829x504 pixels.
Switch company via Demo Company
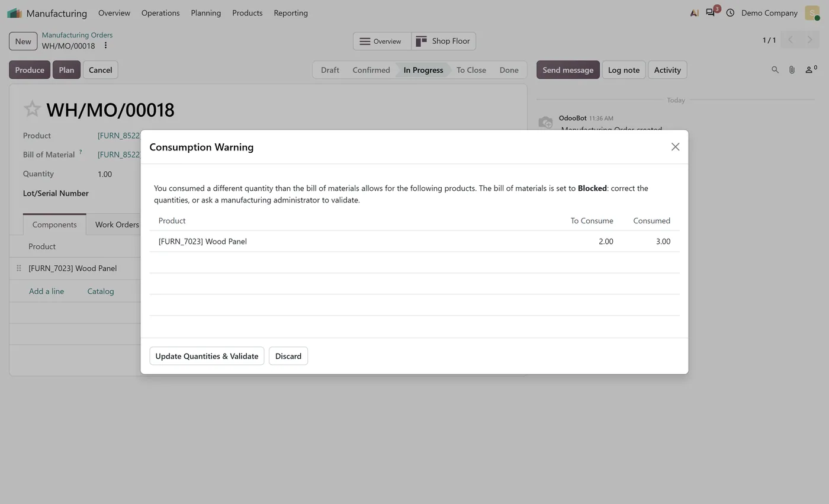(769, 13)
